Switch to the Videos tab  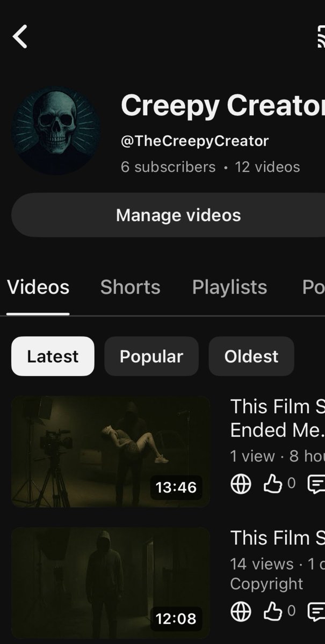38,287
